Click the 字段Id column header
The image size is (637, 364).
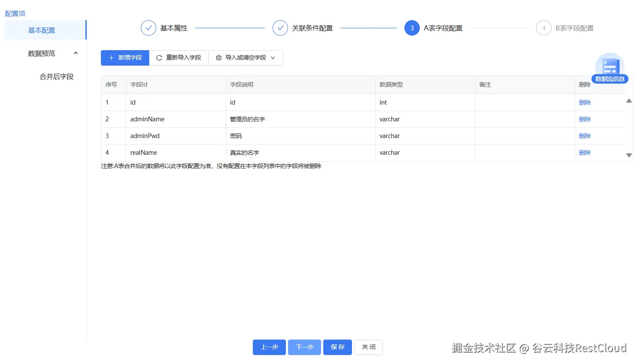pos(176,85)
